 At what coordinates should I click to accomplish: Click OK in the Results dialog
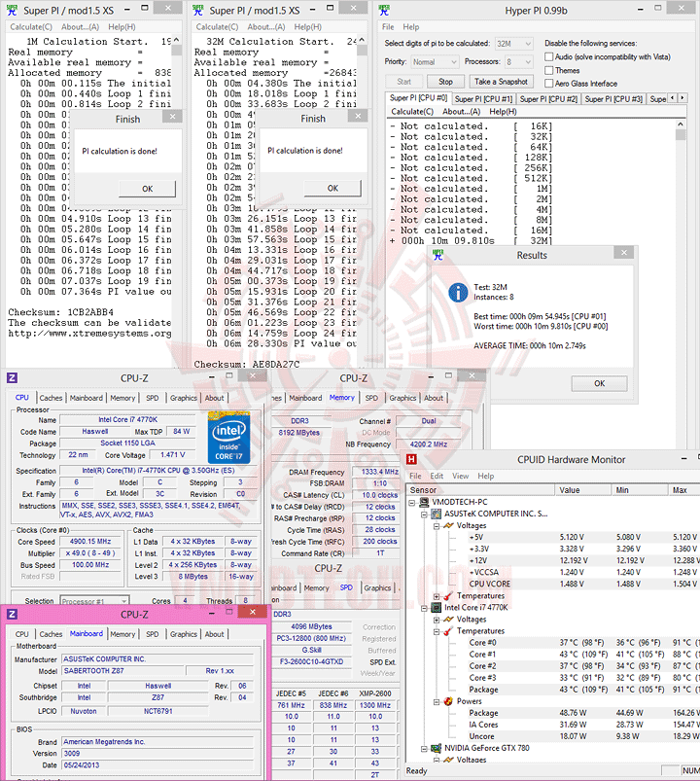tap(600, 383)
